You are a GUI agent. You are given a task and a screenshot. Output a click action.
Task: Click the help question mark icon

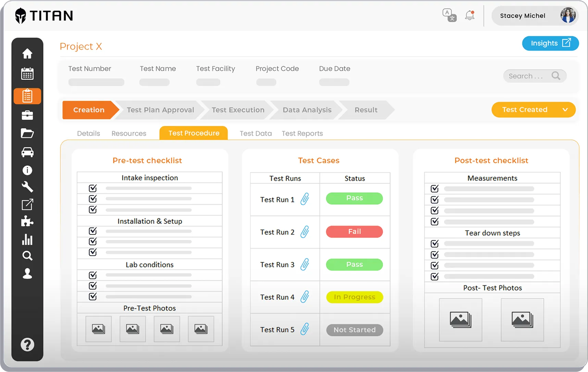pos(27,345)
